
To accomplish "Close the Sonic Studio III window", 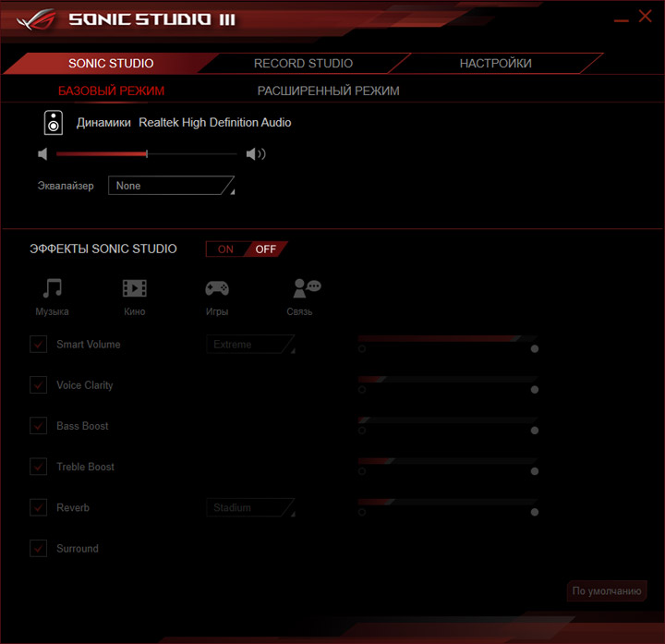I will [645, 16].
